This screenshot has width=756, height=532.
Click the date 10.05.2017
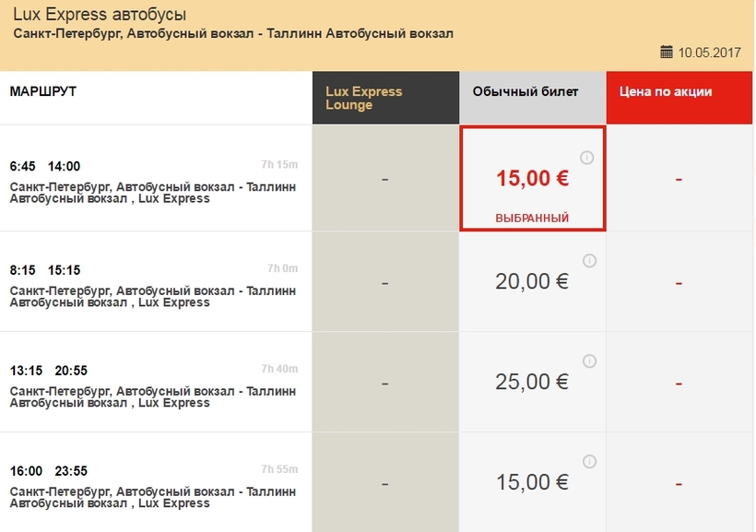click(x=709, y=52)
